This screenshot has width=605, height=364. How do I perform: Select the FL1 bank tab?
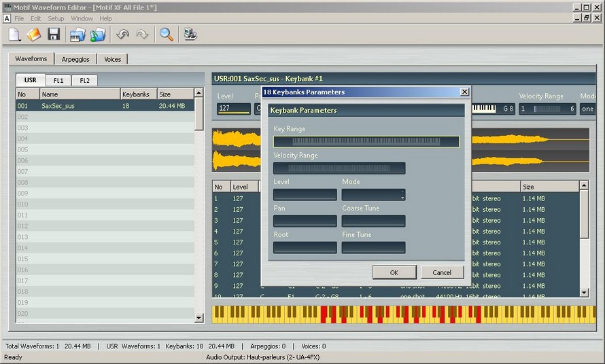coord(58,80)
